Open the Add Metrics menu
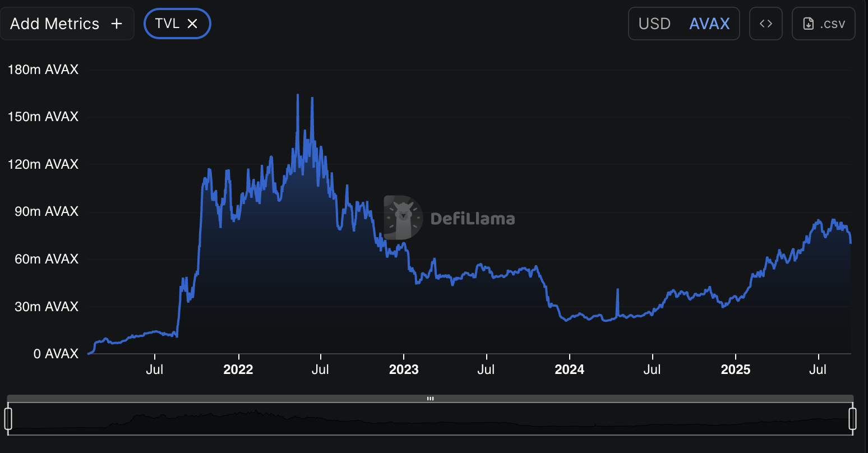Viewport: 868px width, 453px height. [67, 24]
